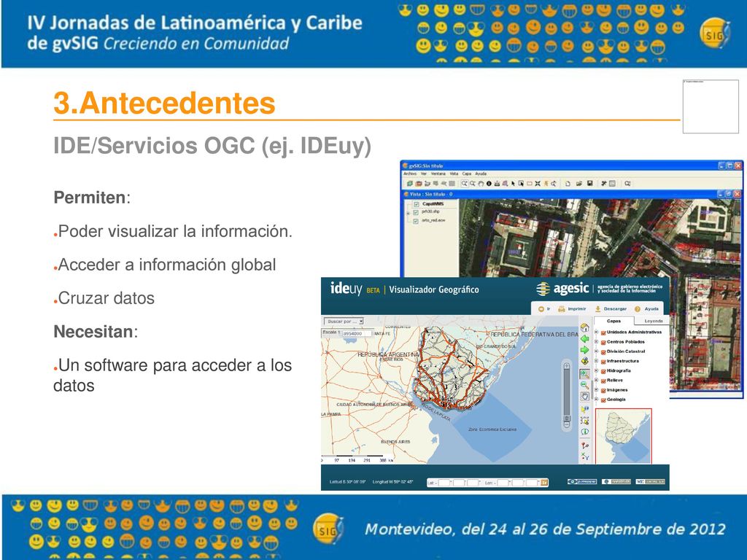Screen dimensions: 747x560
Task: Open the Ventana menu in gvSIG
Action: pos(438,174)
